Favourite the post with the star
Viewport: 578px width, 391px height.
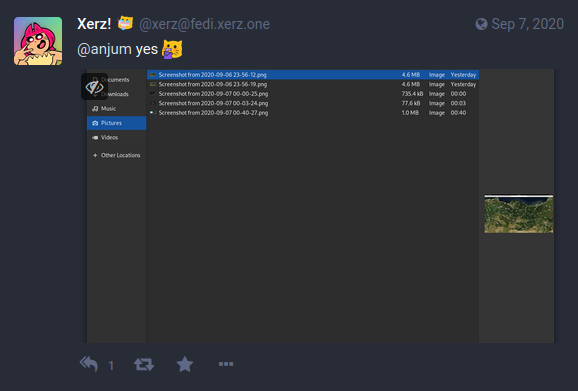click(185, 364)
